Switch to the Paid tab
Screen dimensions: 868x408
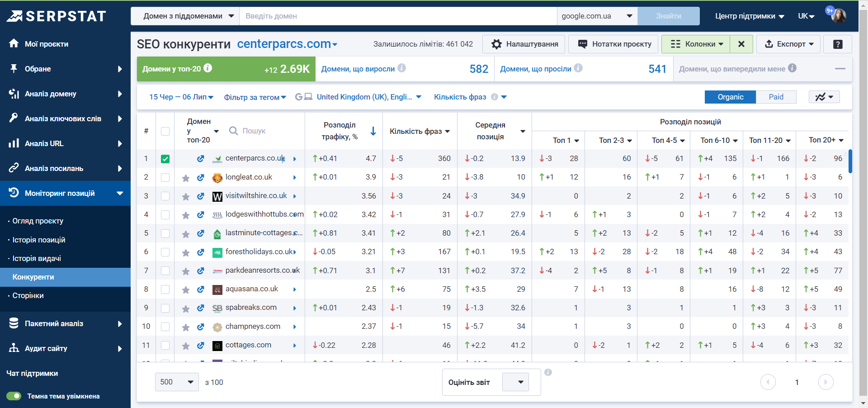(776, 97)
